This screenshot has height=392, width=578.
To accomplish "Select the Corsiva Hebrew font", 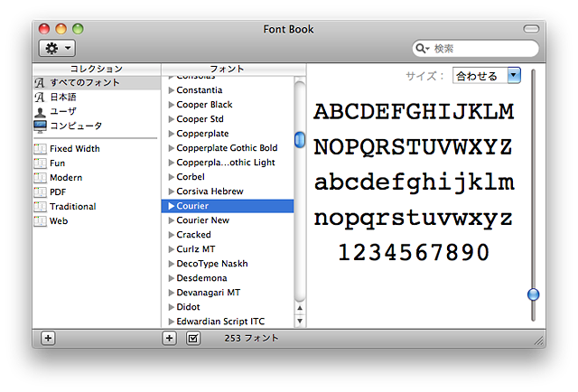I will click(228, 191).
